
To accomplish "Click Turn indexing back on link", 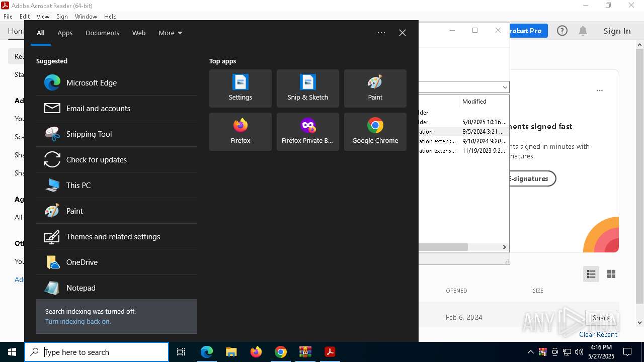I will 78,322.
